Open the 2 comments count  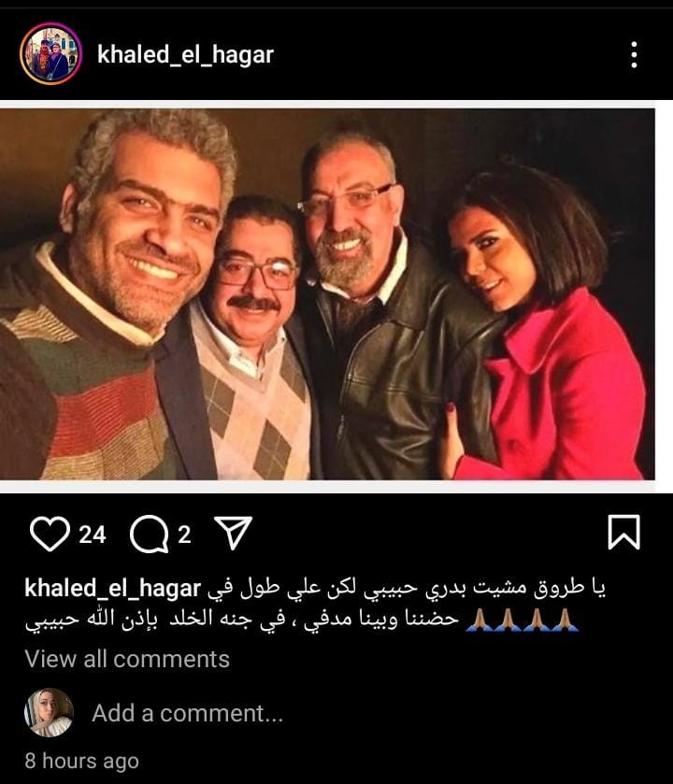[x=184, y=535]
